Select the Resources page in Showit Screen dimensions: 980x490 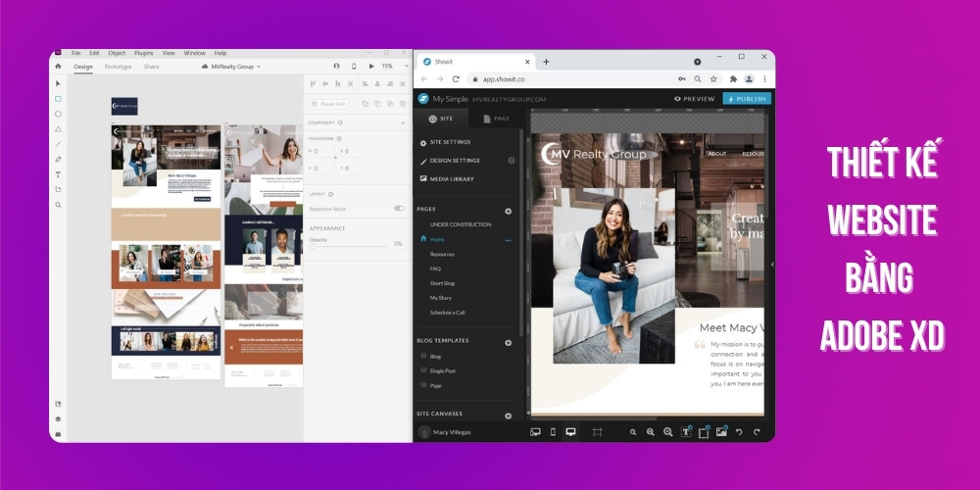pos(442,255)
